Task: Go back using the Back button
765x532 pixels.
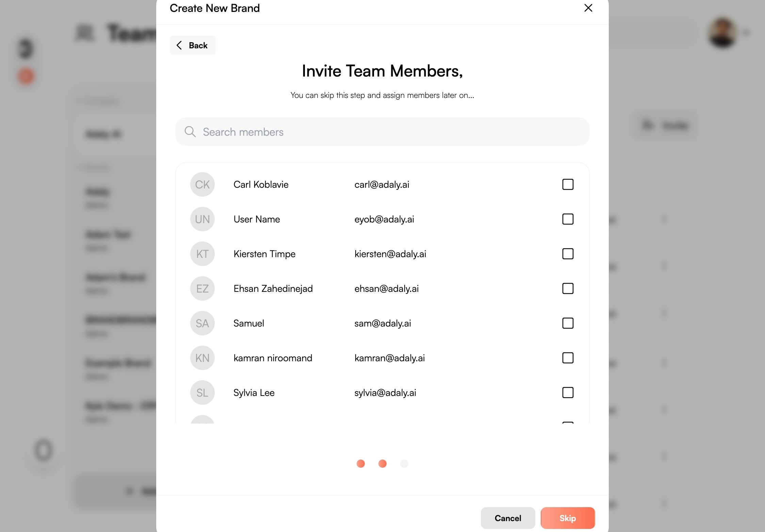Action: point(192,45)
